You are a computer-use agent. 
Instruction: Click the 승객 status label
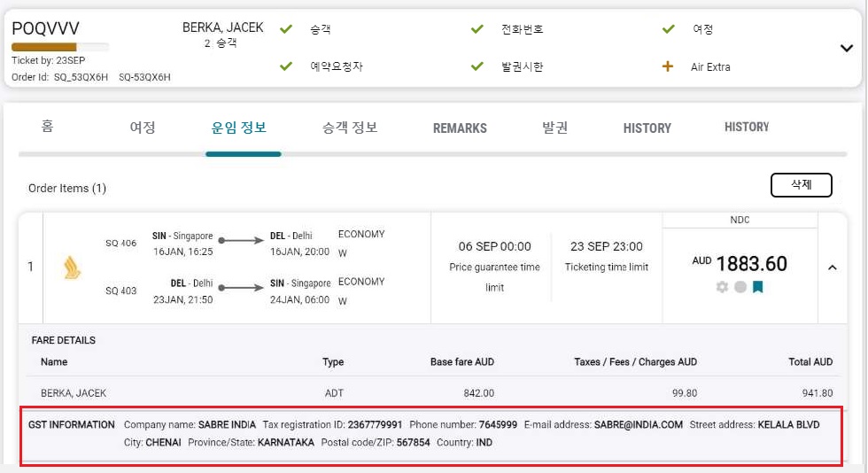tap(321, 29)
